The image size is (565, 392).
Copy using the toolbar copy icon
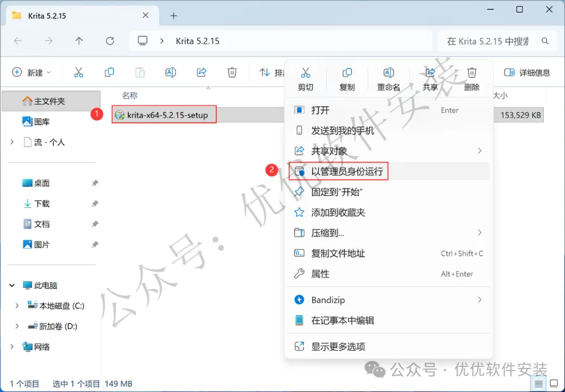109,72
